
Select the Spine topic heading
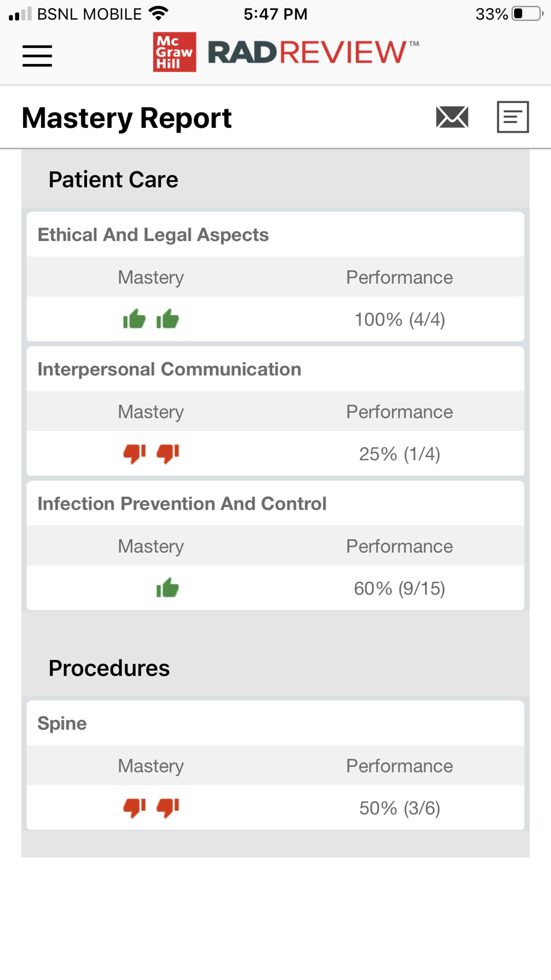(62, 723)
